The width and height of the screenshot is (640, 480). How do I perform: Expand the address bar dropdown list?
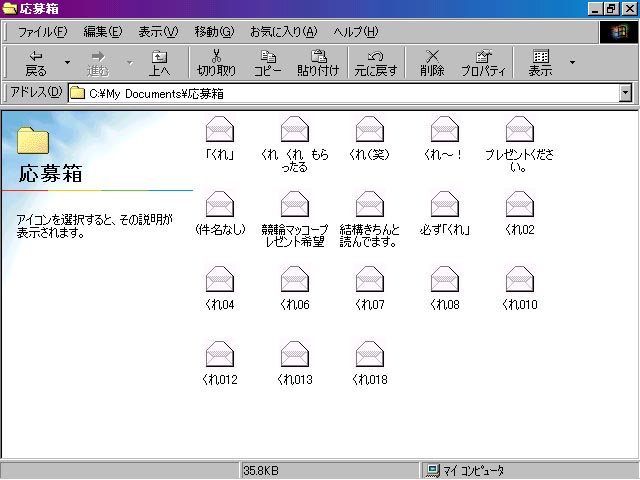click(626, 93)
